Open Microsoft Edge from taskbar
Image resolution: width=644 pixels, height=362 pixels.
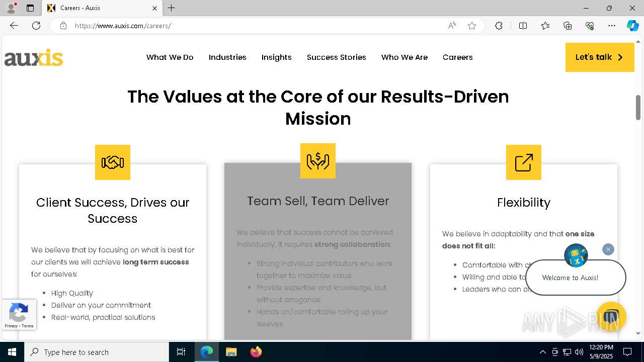click(x=207, y=352)
